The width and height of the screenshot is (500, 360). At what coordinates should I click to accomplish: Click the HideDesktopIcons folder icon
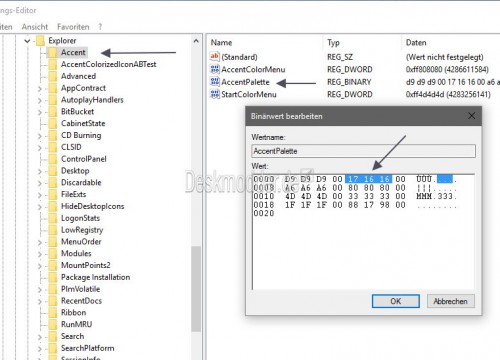pos(52,206)
